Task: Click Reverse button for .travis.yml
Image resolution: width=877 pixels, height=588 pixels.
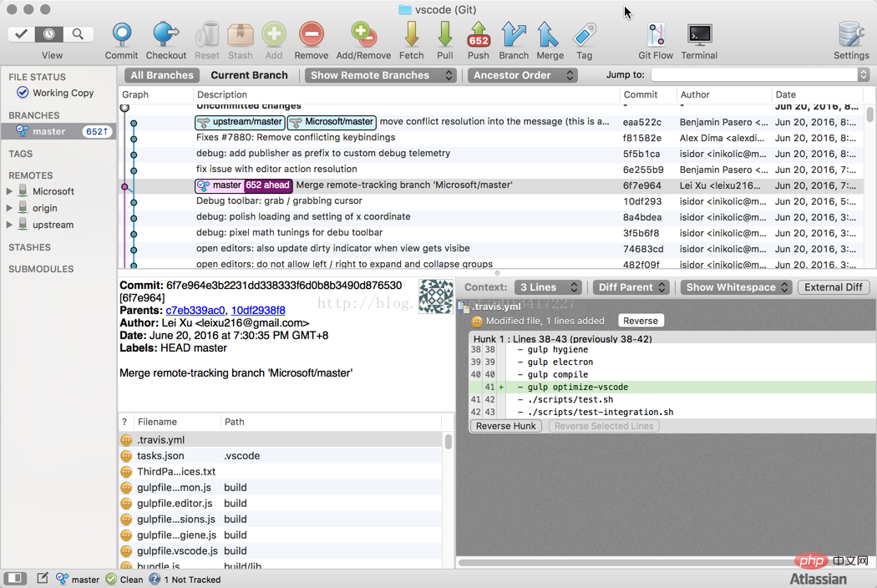Action: click(x=641, y=321)
